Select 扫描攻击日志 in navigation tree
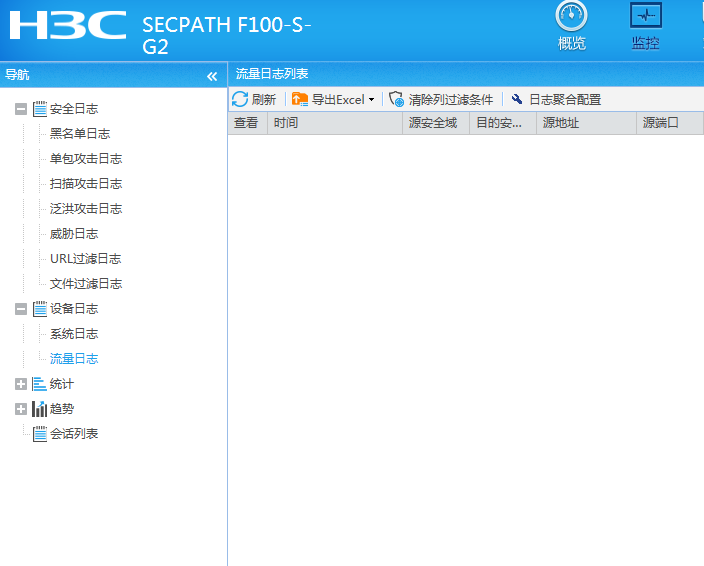This screenshot has height=566, width=704. click(x=86, y=184)
